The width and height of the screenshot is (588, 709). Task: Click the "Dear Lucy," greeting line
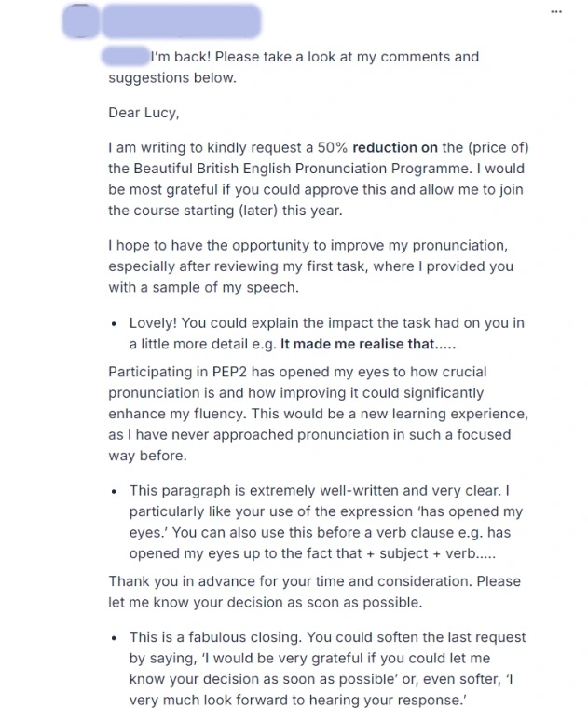coord(144,113)
